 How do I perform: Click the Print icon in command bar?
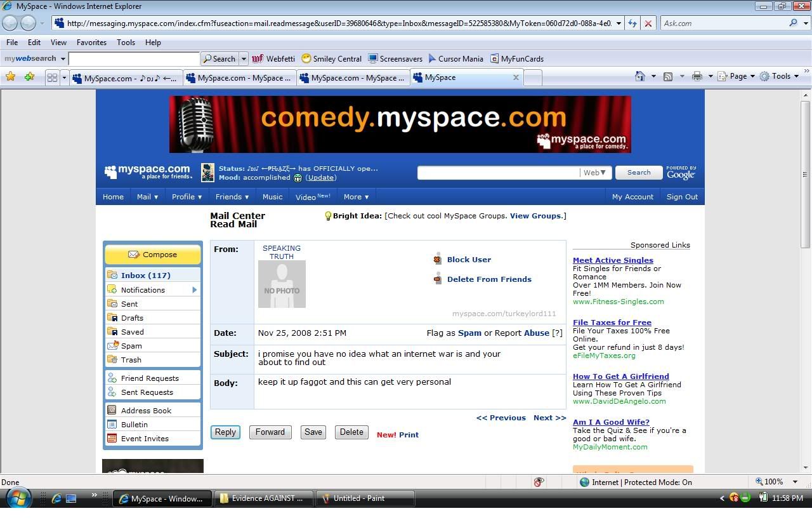pos(697,76)
